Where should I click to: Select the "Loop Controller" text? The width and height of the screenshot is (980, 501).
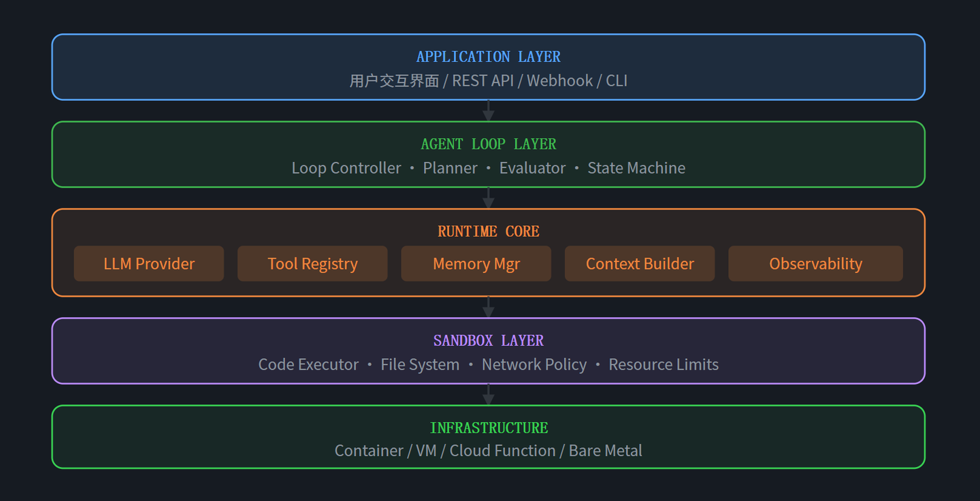click(x=346, y=168)
